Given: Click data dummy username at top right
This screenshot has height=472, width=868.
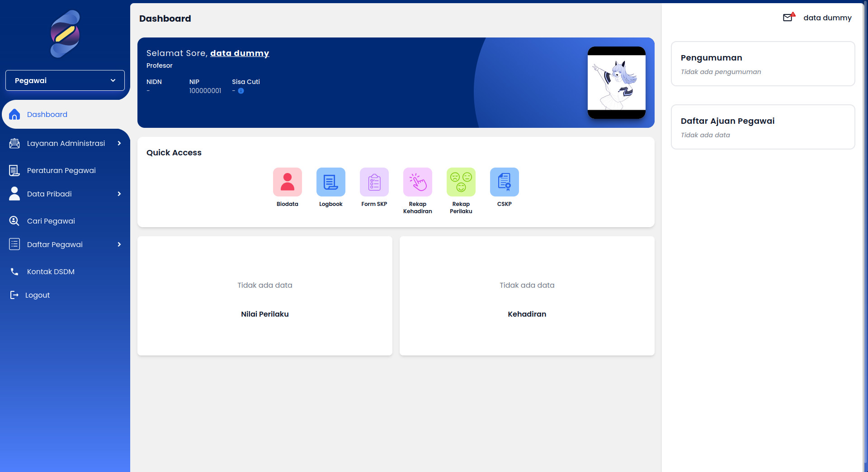Looking at the screenshot, I should tap(827, 18).
